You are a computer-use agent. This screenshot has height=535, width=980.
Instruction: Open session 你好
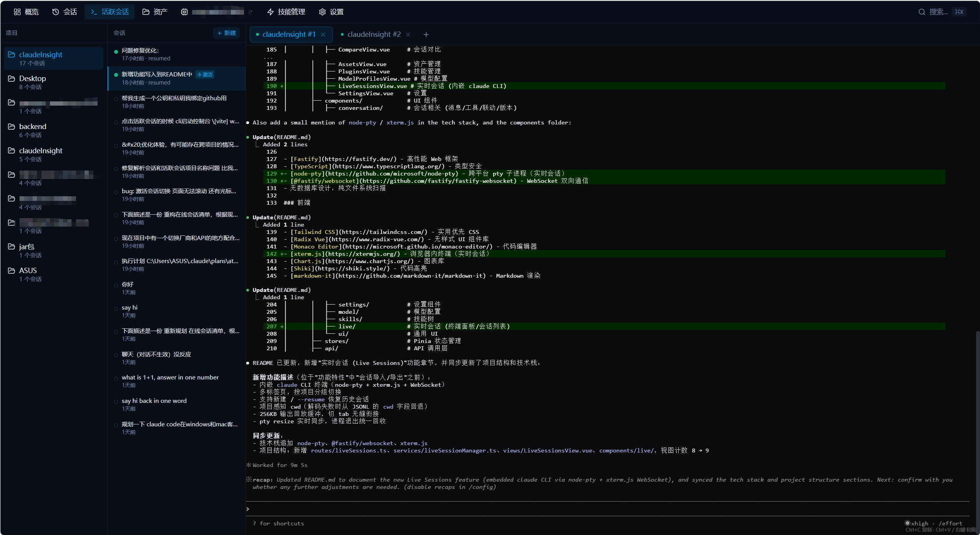tap(177, 288)
